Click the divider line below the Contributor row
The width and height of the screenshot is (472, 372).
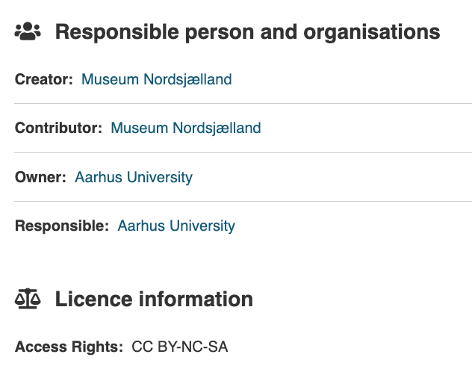click(243, 153)
